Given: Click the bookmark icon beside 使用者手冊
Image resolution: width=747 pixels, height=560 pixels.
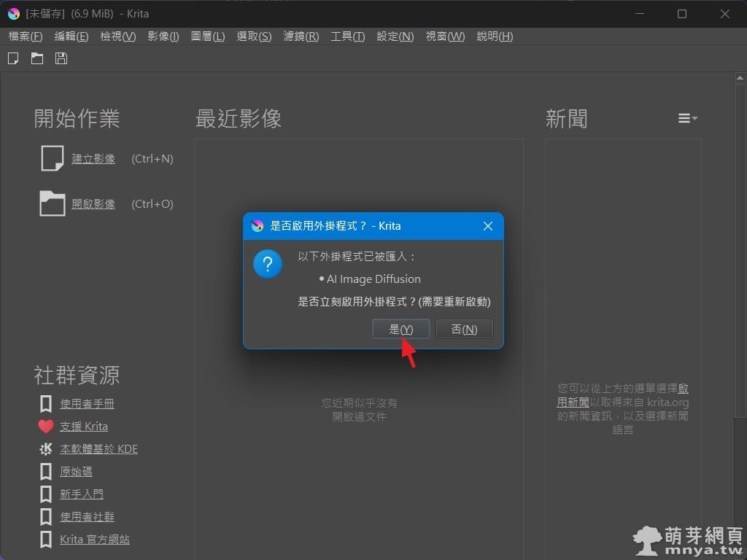Looking at the screenshot, I should [x=46, y=404].
